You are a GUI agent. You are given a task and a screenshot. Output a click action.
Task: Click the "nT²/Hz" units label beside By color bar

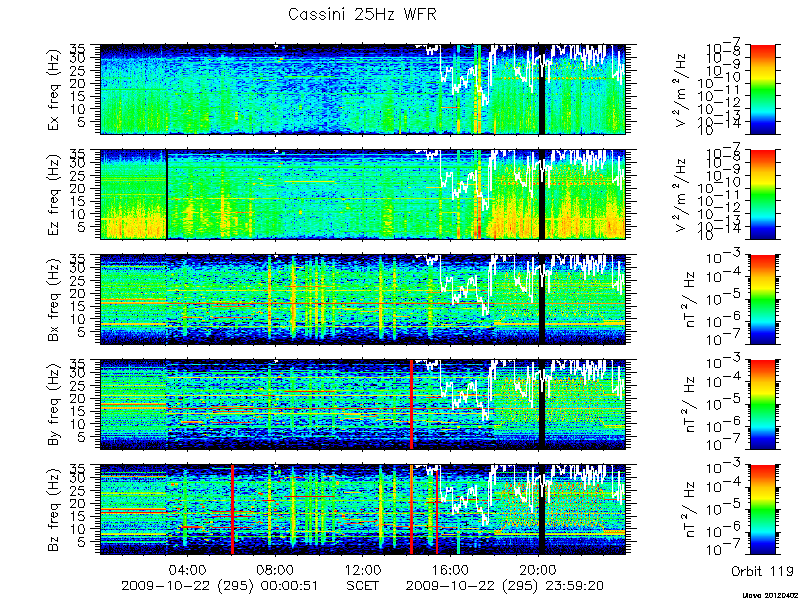click(689, 405)
